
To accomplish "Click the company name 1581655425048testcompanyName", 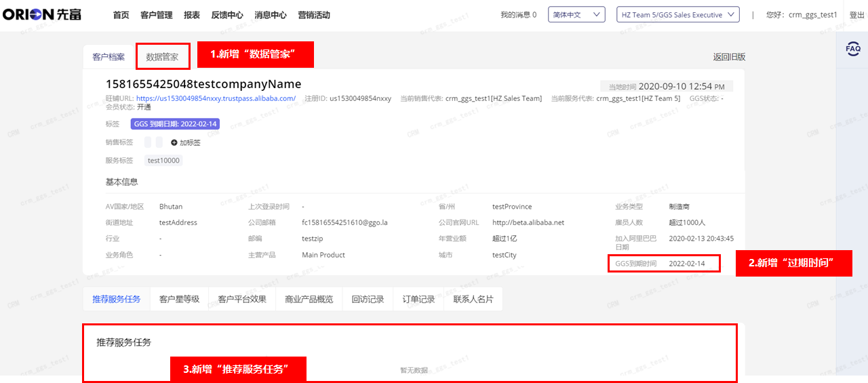I will coord(203,84).
